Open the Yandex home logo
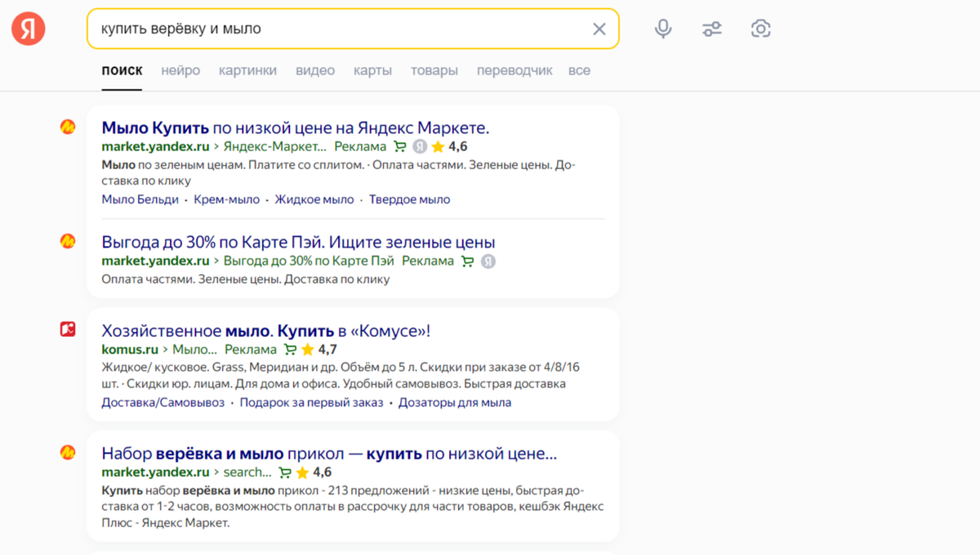This screenshot has height=555, width=980. click(29, 29)
